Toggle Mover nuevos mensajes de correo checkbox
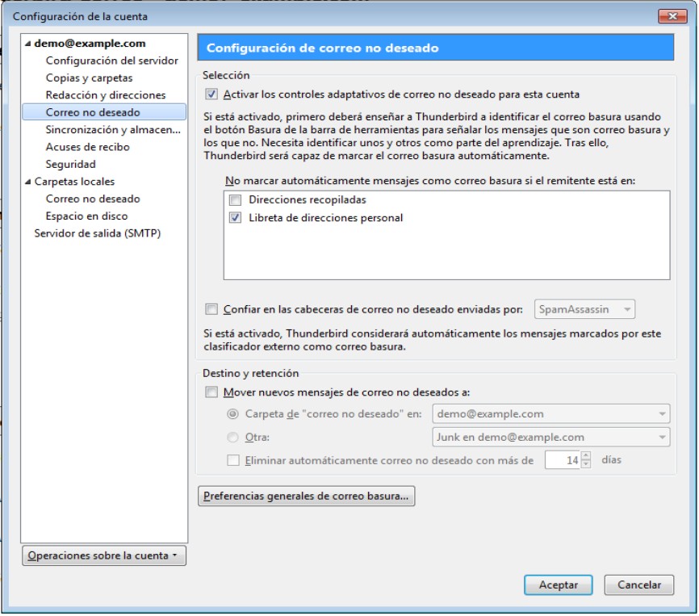This screenshot has width=699, height=616. [212, 392]
